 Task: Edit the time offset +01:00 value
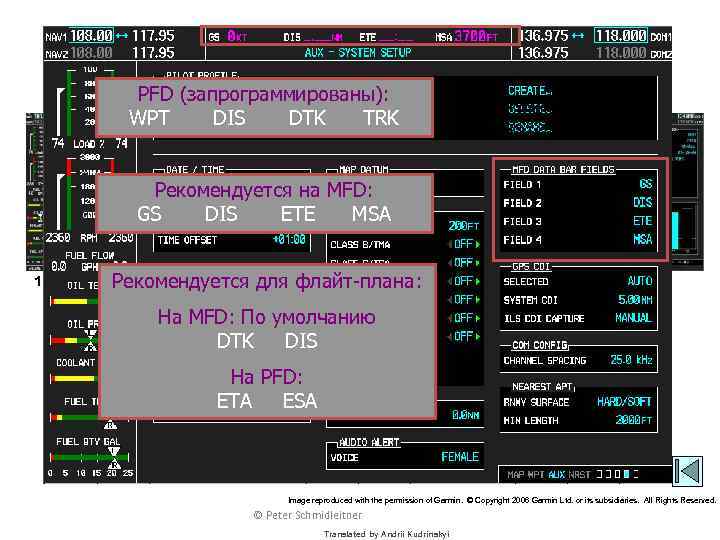(x=289, y=240)
